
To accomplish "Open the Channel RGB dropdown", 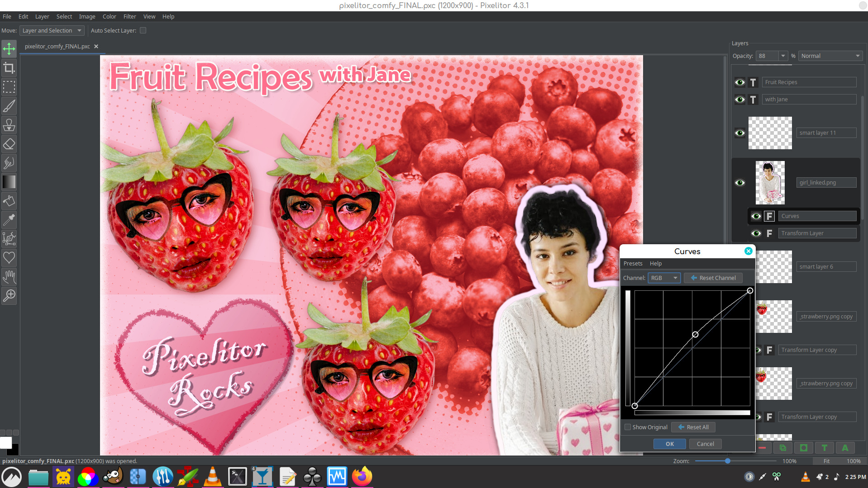I will click(x=664, y=278).
